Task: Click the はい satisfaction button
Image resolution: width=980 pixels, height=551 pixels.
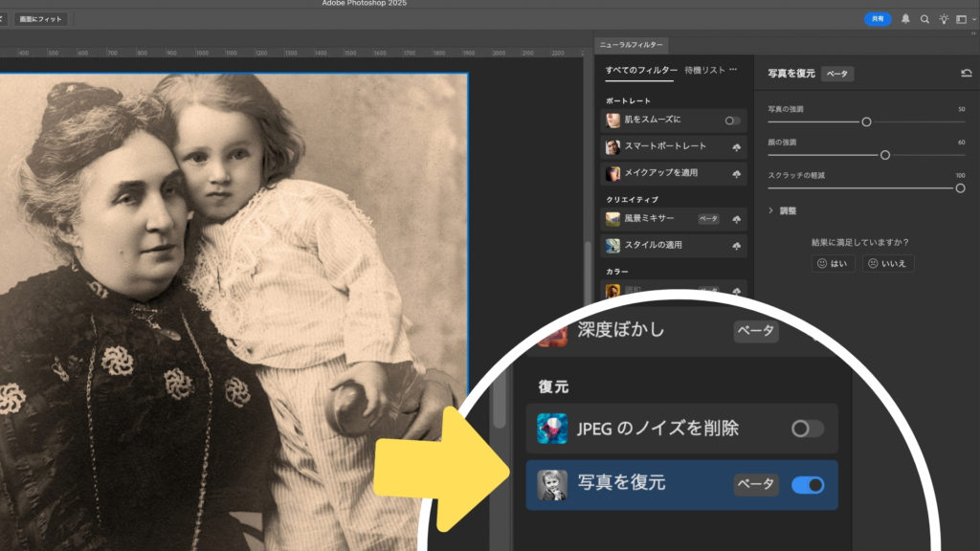Action: click(x=833, y=263)
